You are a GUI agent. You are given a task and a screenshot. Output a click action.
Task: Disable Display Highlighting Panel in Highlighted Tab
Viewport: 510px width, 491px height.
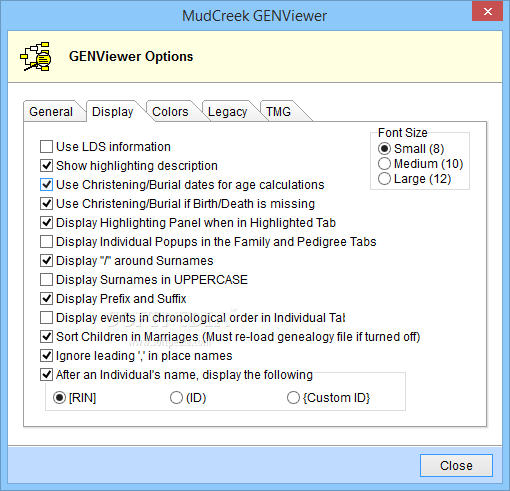pyautogui.click(x=46, y=223)
